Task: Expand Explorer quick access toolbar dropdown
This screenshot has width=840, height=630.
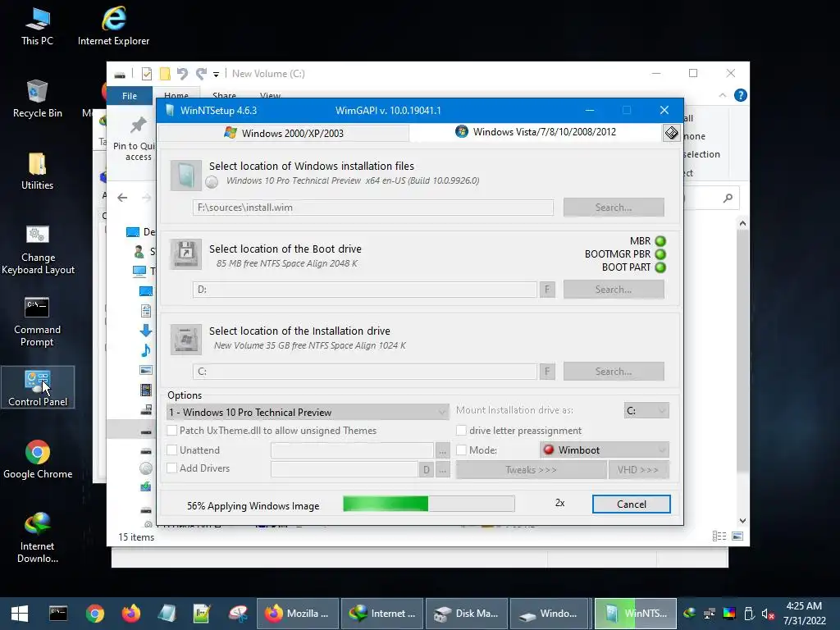Action: (x=216, y=74)
